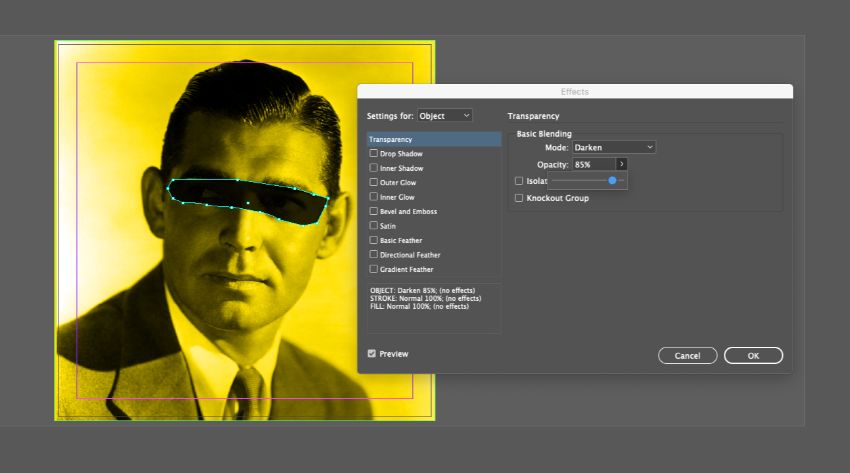Click Inner Shadow effect label
Screen dimensions: 850x473
(x=402, y=169)
